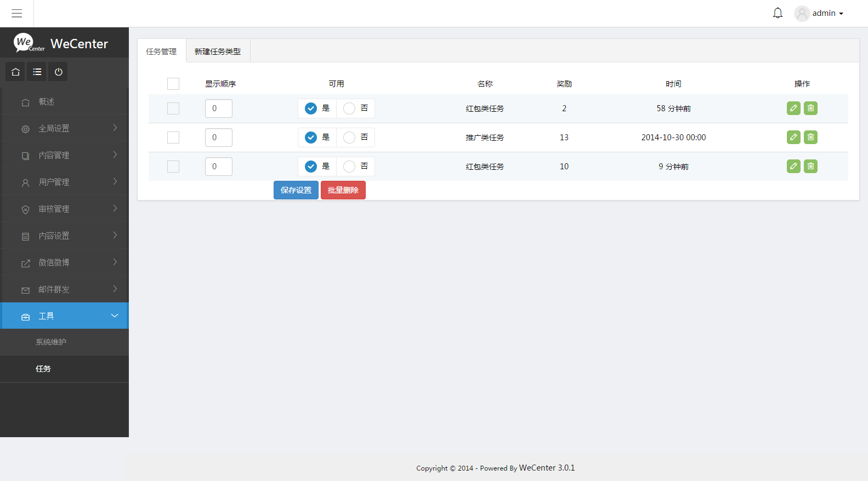Click the display order field for 58 分钟前 row
This screenshot has width=868, height=481.
[x=219, y=108]
